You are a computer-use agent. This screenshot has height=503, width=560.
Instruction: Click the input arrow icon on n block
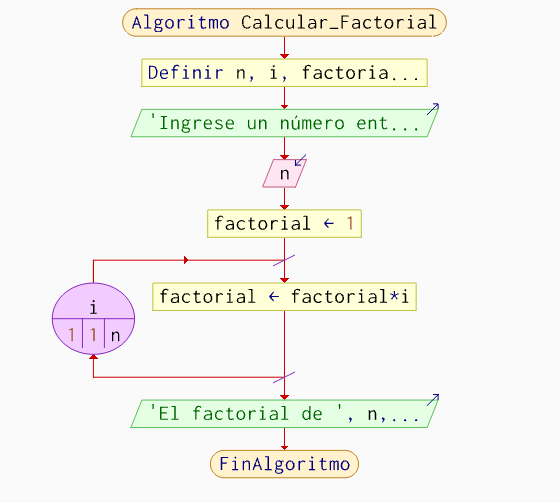tap(300, 160)
